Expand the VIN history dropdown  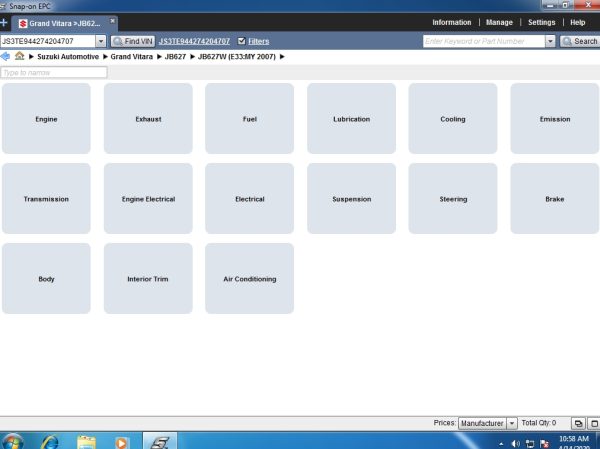coord(101,41)
